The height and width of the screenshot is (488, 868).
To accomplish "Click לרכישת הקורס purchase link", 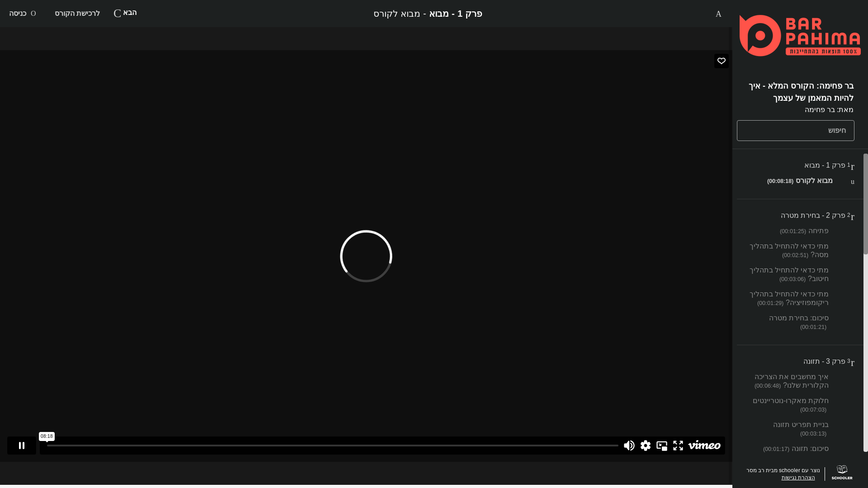I will coord(77,13).
